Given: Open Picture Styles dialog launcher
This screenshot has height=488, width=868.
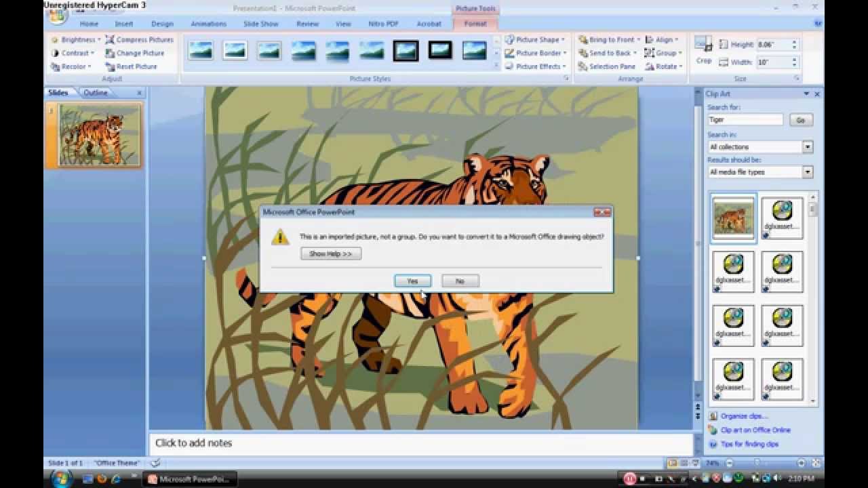Looking at the screenshot, I should (566, 79).
